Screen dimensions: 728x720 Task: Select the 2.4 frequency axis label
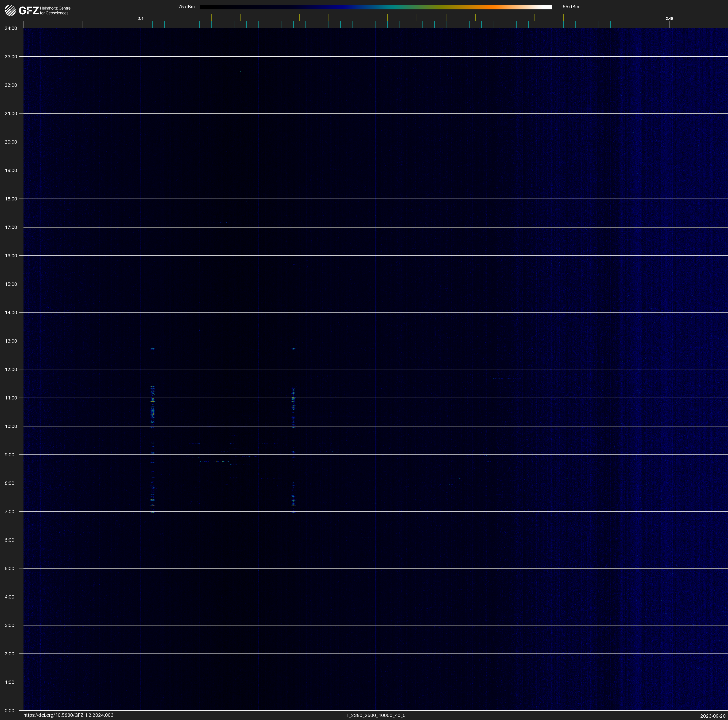coord(140,19)
